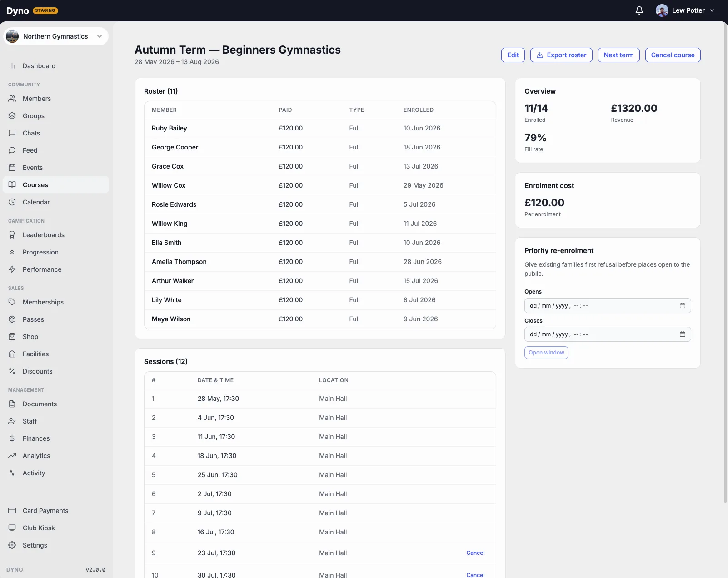Open calendar picker for Opens field
Image resolution: width=728 pixels, height=578 pixels.
pos(682,306)
